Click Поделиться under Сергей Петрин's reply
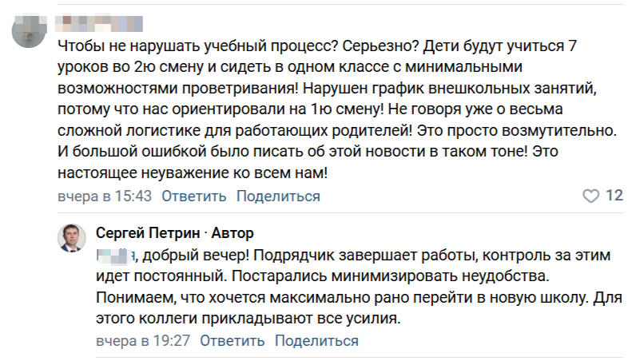Viewport: 644px width, 361px height. coord(316,341)
